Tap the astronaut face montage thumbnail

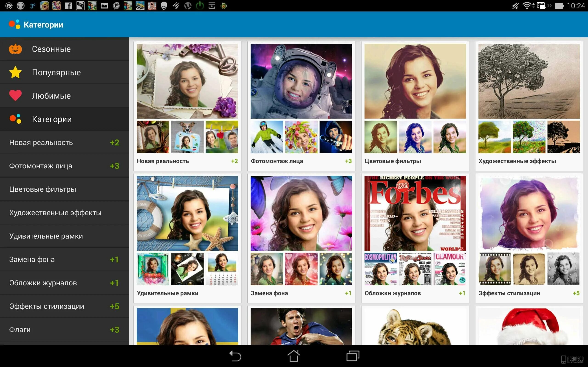(301, 81)
